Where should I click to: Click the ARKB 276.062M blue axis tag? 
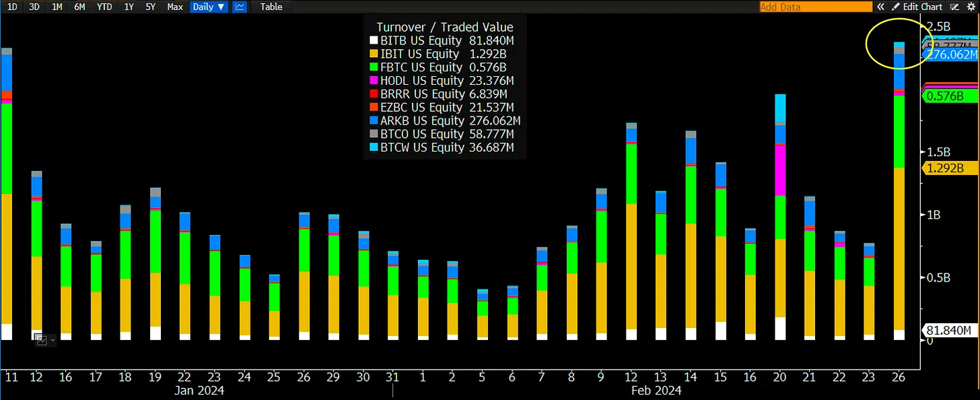tap(949, 55)
